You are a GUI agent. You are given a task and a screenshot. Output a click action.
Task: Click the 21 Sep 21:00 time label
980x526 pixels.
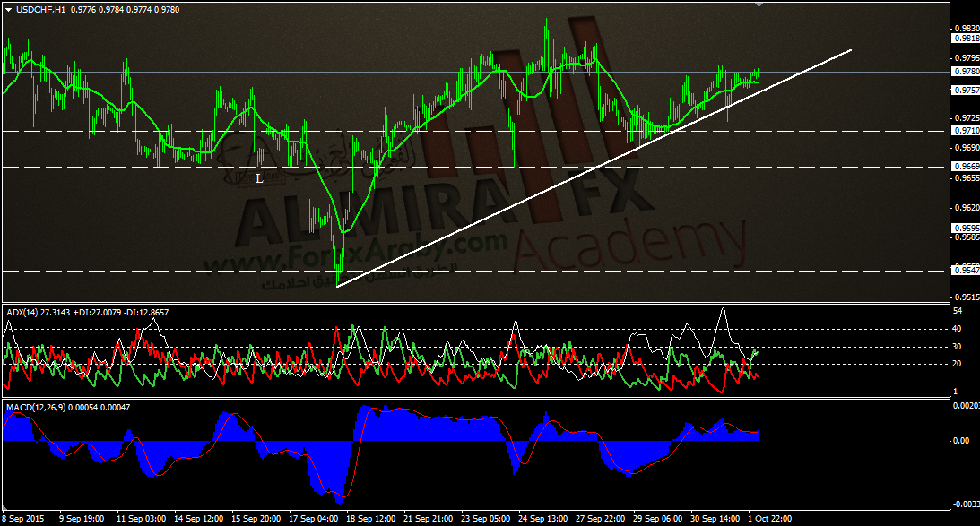(428, 519)
